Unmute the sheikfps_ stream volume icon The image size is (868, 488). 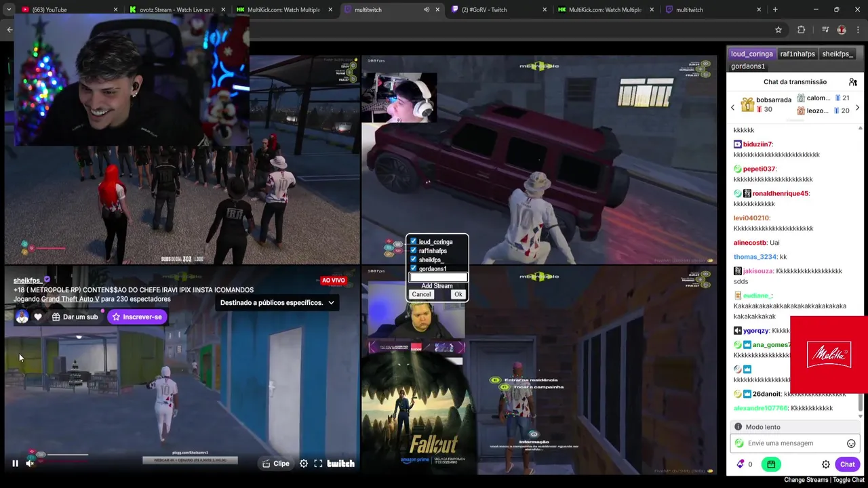tap(30, 464)
